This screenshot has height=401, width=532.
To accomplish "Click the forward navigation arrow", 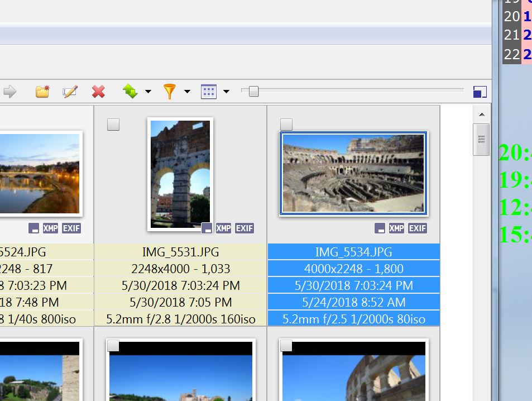I will point(9,92).
